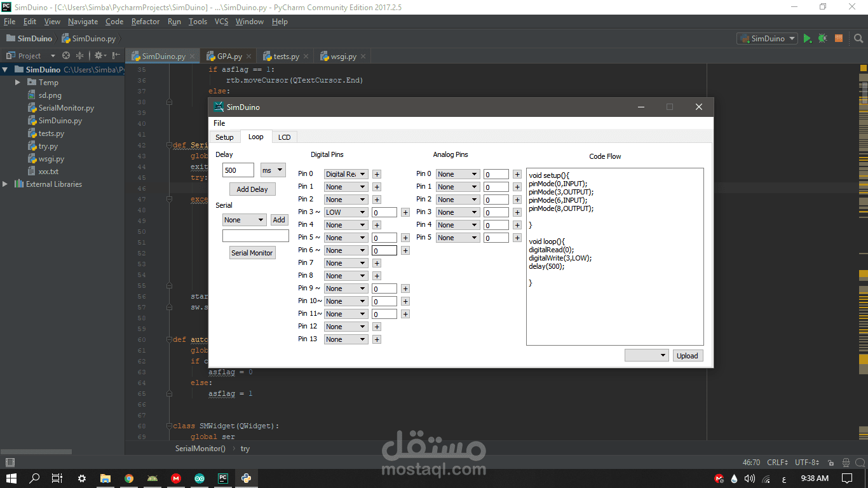The width and height of the screenshot is (868, 488).
Task: Click the Serial Add button
Action: (x=279, y=220)
